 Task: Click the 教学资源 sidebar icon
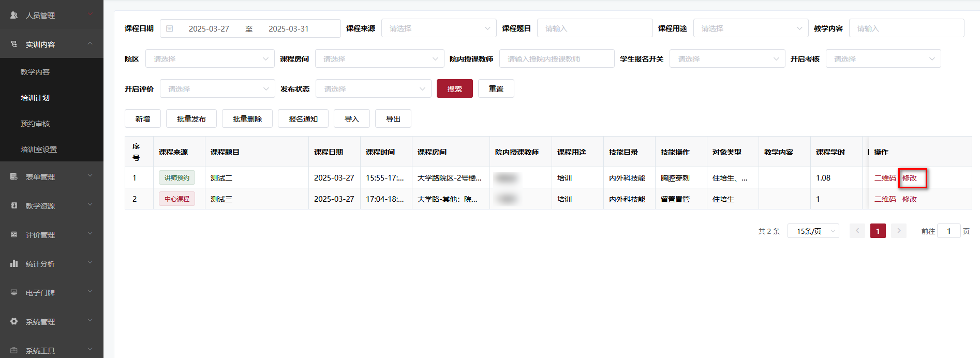coord(14,205)
